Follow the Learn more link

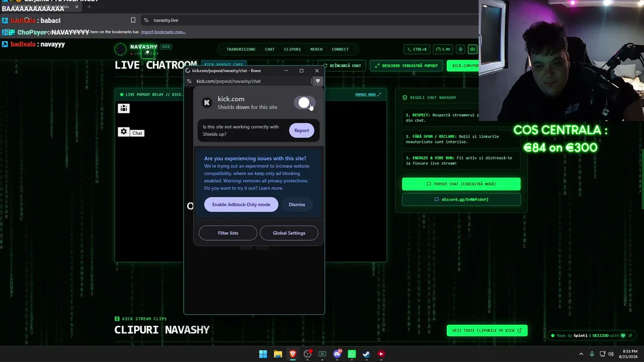tap(271, 188)
